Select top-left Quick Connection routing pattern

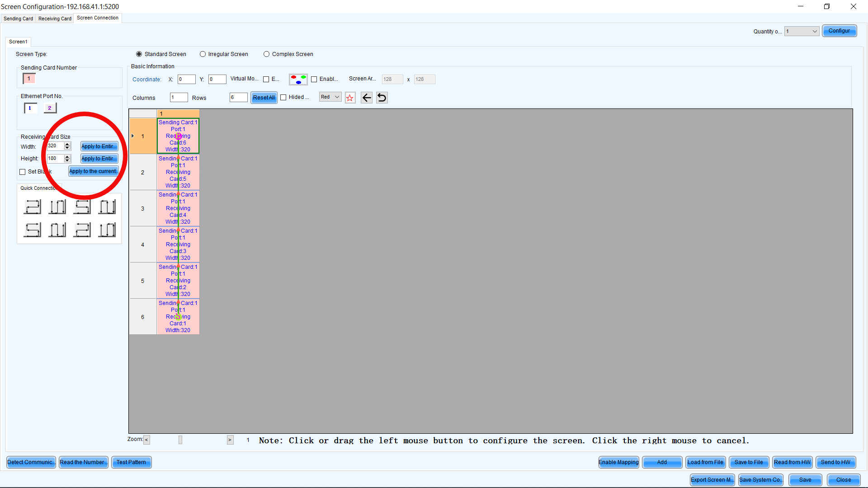click(x=33, y=207)
